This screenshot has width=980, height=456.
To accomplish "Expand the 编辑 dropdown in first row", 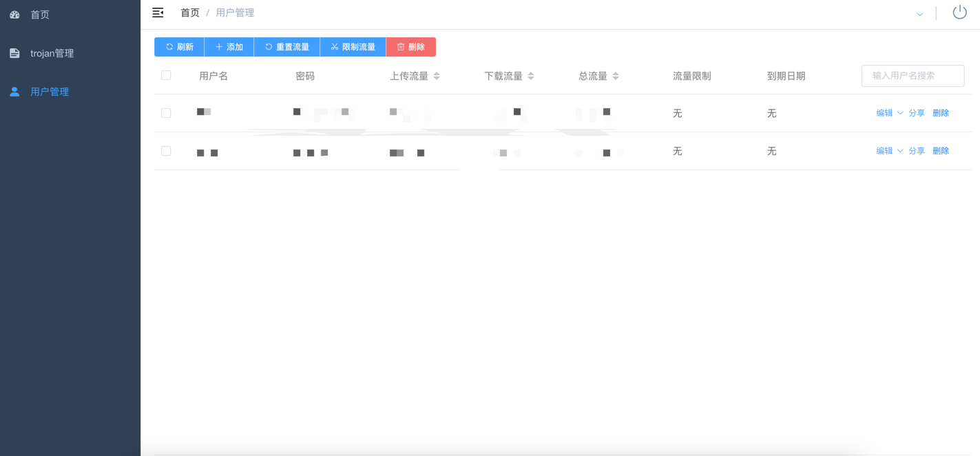I will [x=899, y=113].
